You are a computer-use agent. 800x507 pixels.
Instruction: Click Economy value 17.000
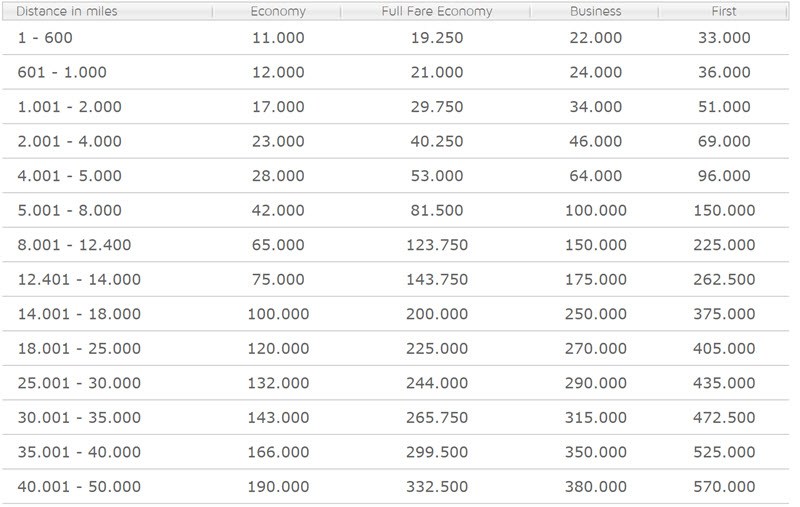click(x=278, y=107)
